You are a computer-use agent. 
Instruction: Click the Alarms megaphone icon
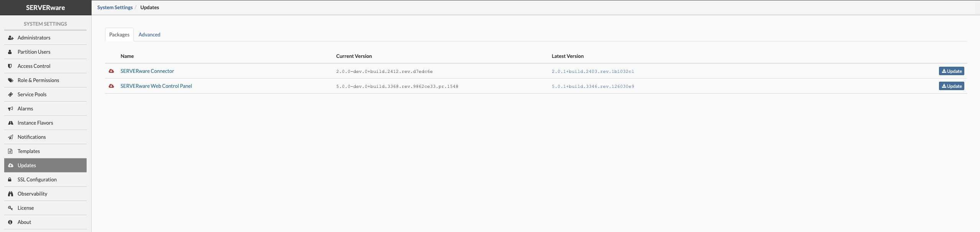pos(11,109)
